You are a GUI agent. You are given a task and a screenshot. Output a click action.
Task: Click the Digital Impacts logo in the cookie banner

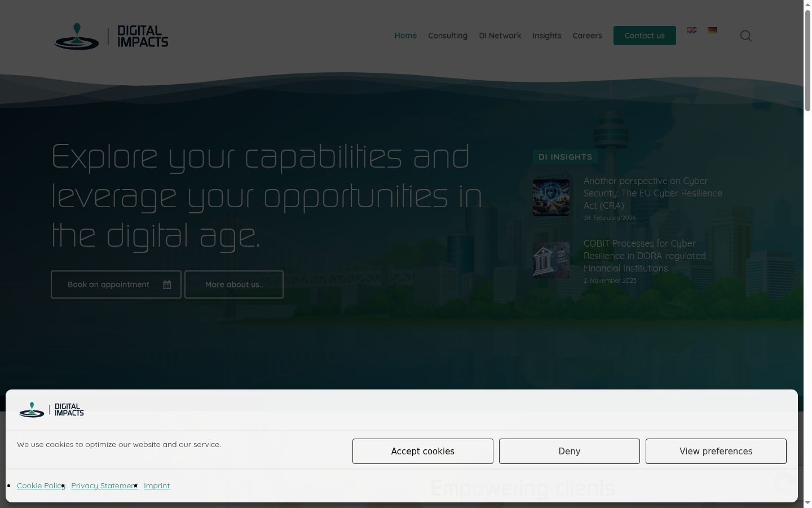click(51, 410)
